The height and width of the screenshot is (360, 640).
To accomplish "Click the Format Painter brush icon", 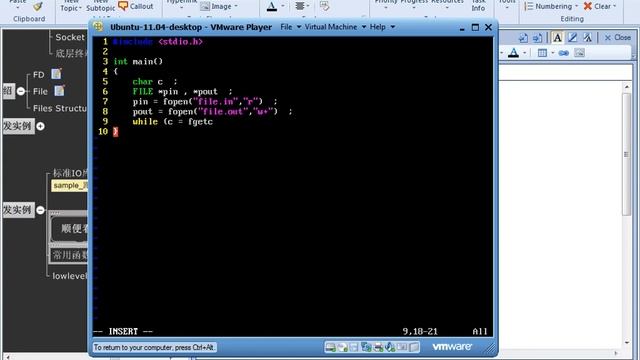I will coord(38,6).
